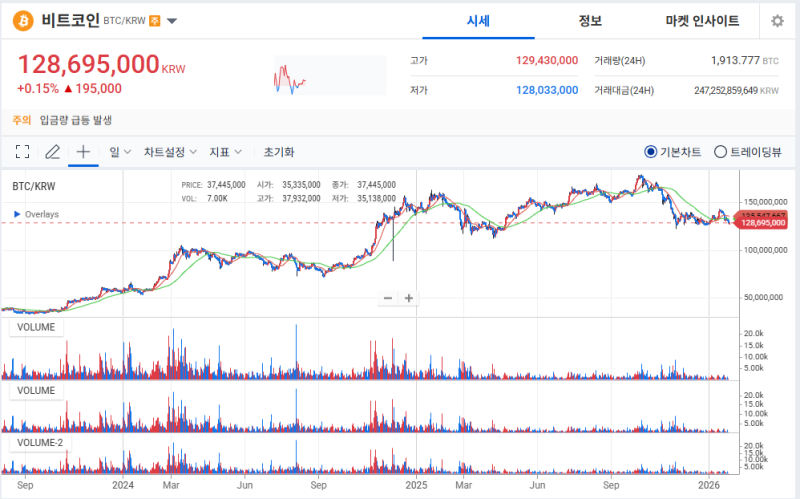Click the +0.15% change value
The height and width of the screenshot is (499, 800).
(x=38, y=89)
